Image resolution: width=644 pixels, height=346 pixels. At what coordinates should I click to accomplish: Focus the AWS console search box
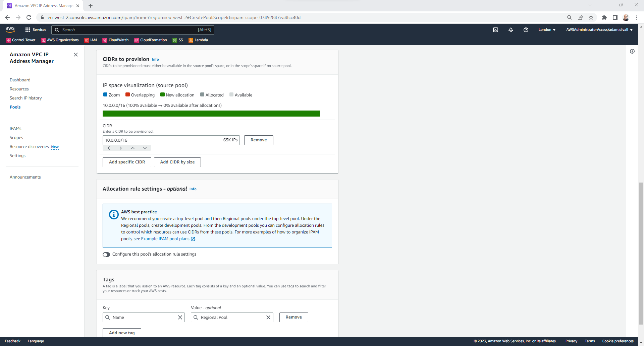click(133, 30)
